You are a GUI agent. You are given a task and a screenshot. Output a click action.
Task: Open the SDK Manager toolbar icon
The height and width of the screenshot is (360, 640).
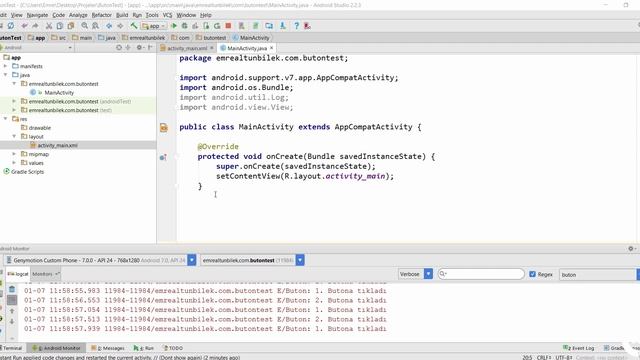tap(282, 26)
